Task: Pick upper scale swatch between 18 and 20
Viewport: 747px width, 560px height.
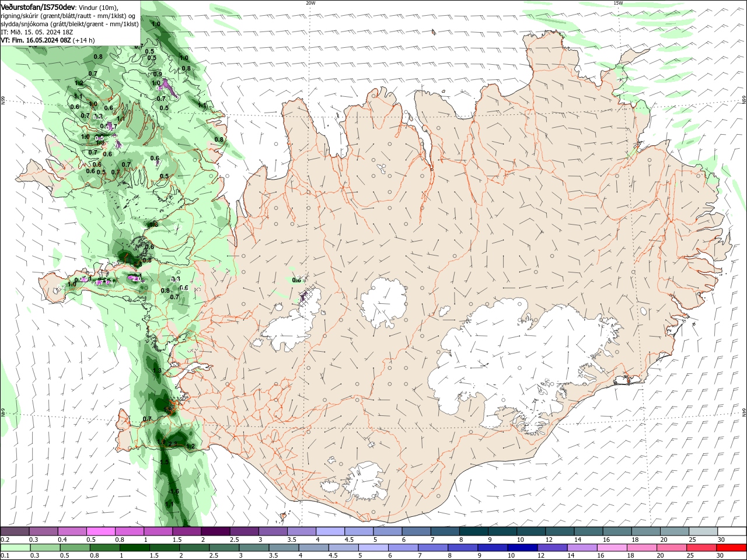Action: pyautogui.click(x=646, y=531)
